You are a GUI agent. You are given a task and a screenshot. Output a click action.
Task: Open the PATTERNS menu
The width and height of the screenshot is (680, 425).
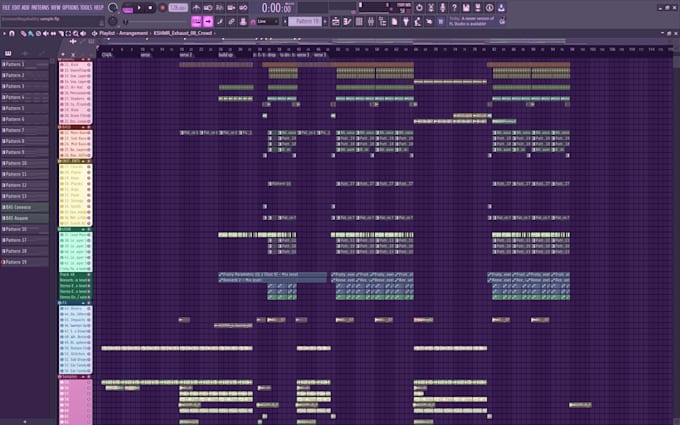(41, 7)
